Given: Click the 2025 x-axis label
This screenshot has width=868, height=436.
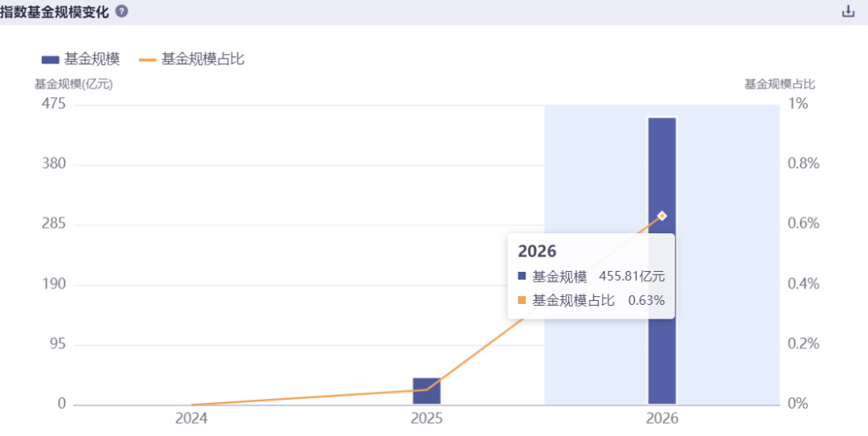Looking at the screenshot, I should pos(427,418).
